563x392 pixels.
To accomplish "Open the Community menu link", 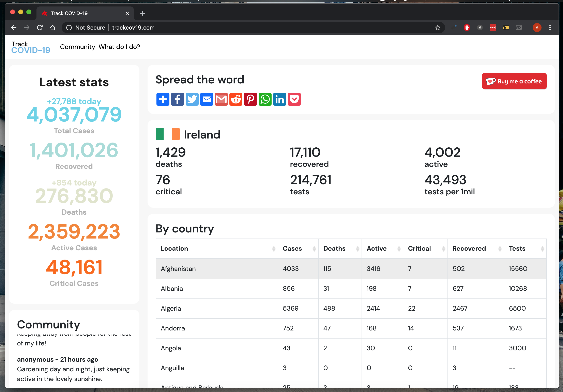I will (77, 47).
